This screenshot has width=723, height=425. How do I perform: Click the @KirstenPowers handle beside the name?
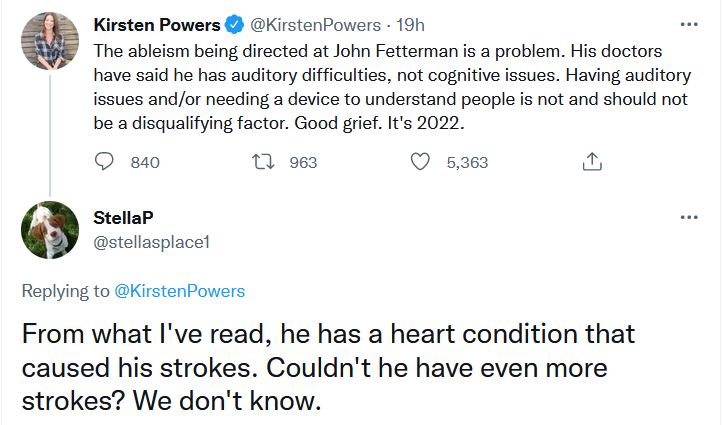click(x=307, y=24)
